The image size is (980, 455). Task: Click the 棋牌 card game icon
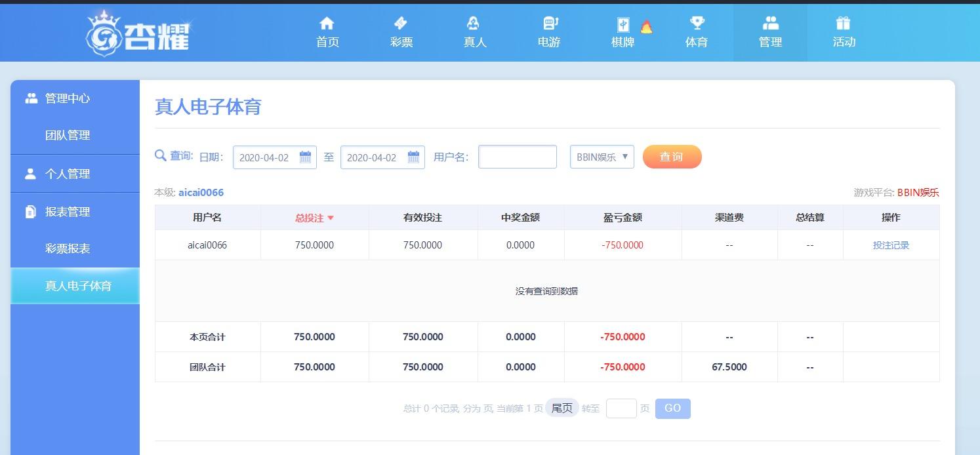click(x=623, y=25)
